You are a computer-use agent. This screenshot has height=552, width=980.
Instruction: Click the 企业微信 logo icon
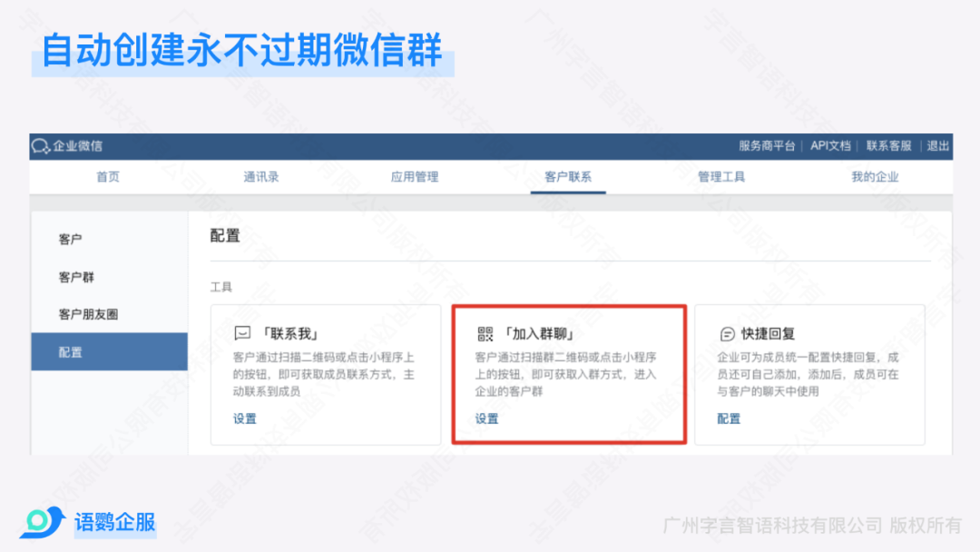pyautogui.click(x=40, y=146)
